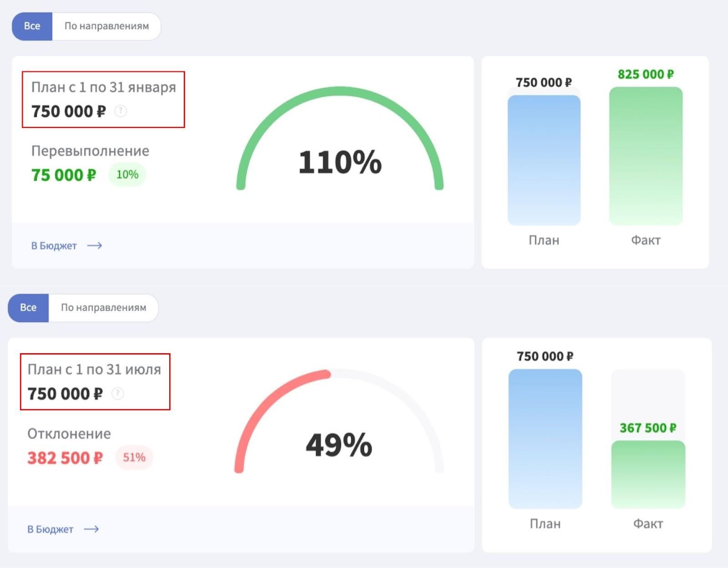This screenshot has width=728, height=568.
Task: Select the Все toggle in the top panel
Action: tap(32, 26)
